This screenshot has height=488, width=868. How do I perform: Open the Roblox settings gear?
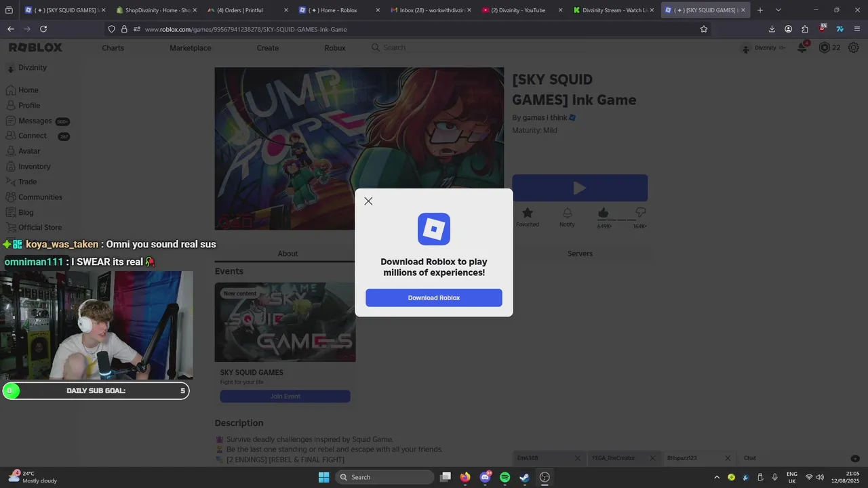click(x=854, y=47)
